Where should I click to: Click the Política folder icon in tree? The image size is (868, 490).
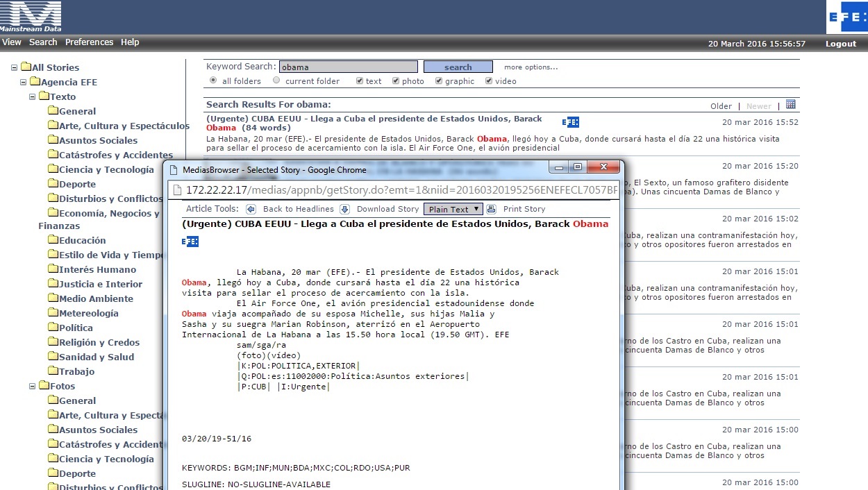tap(53, 328)
